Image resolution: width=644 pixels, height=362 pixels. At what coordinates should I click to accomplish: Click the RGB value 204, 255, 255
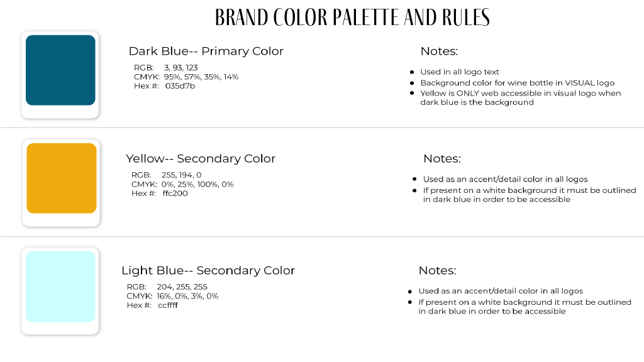point(182,287)
